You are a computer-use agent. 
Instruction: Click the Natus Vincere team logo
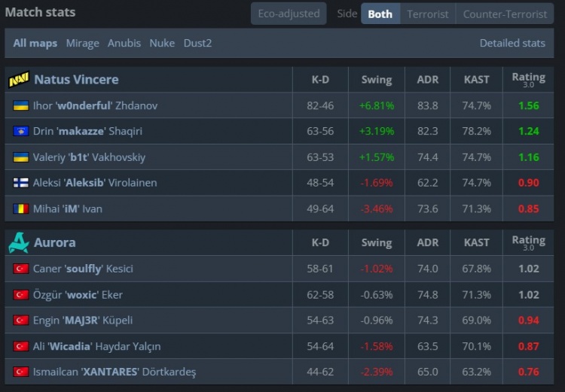tap(19, 79)
